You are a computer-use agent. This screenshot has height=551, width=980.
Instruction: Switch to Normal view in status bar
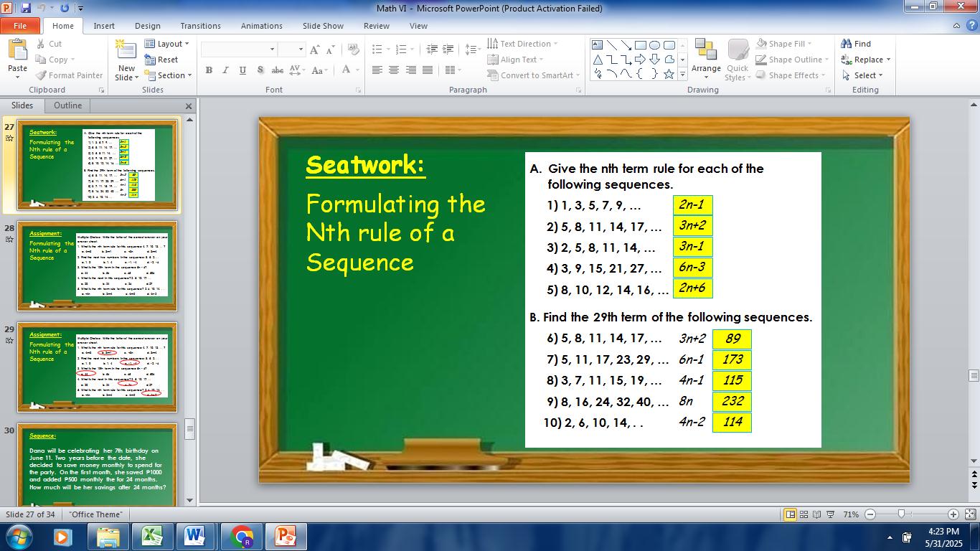(x=790, y=514)
